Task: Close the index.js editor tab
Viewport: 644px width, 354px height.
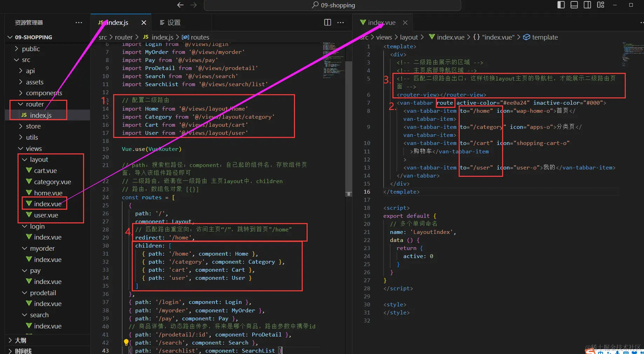Action: pos(144,22)
